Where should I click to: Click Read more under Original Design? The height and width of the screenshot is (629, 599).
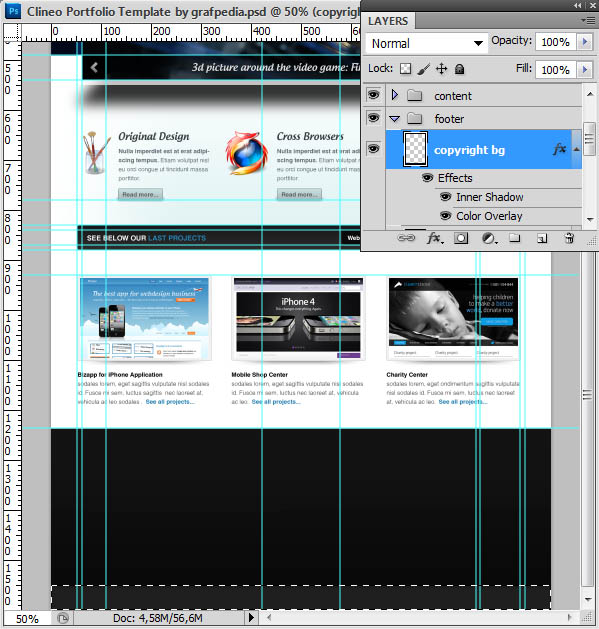tap(140, 195)
